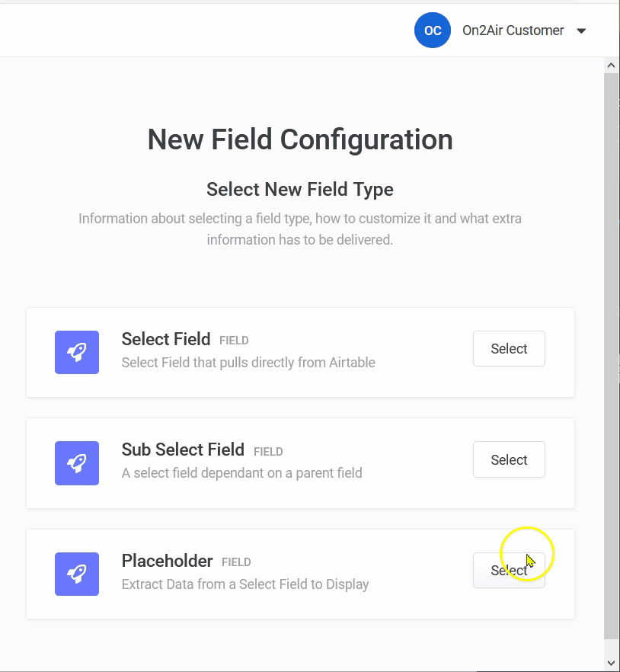
Task: Click the Select Field heading text
Action: click(x=166, y=339)
